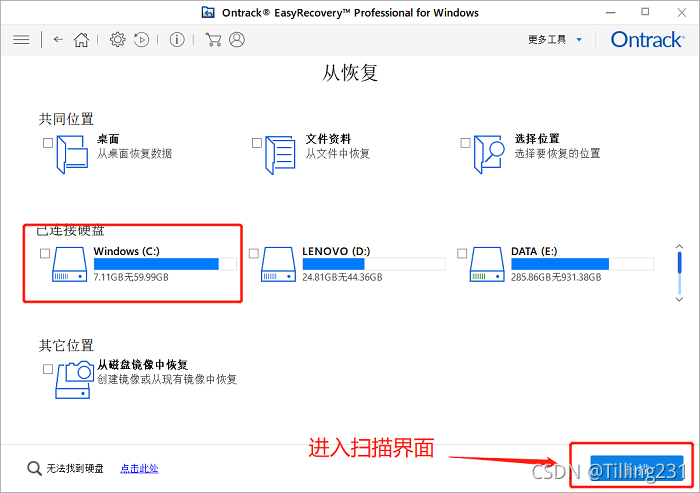Image resolution: width=700 pixels, height=493 pixels.
Task: Check the 文件资料 checkbox
Action: point(257,143)
